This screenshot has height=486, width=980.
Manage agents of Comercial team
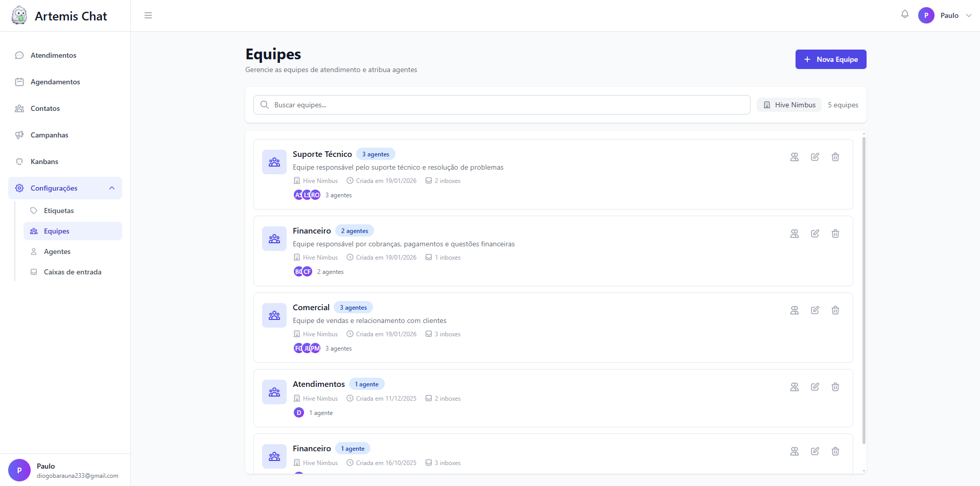point(794,310)
